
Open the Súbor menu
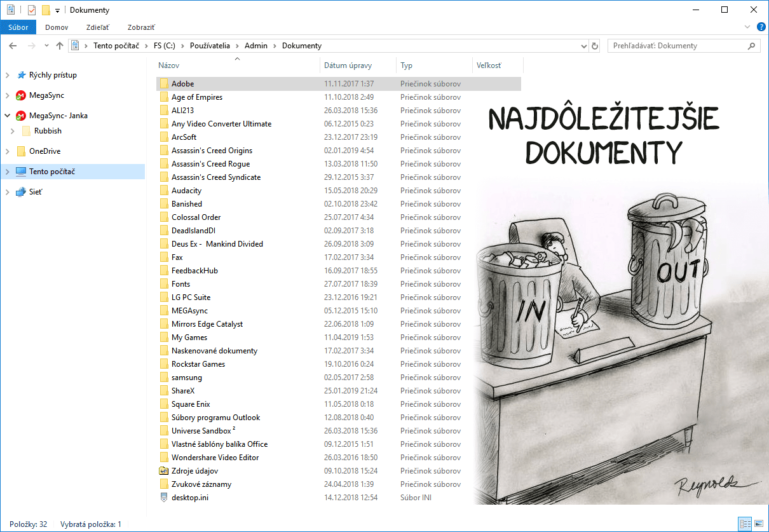point(18,27)
